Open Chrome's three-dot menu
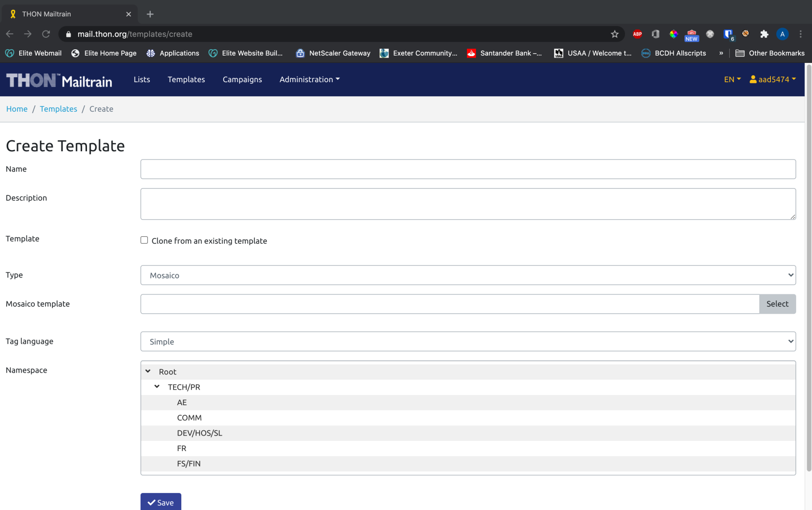This screenshot has height=510, width=812. coord(800,34)
